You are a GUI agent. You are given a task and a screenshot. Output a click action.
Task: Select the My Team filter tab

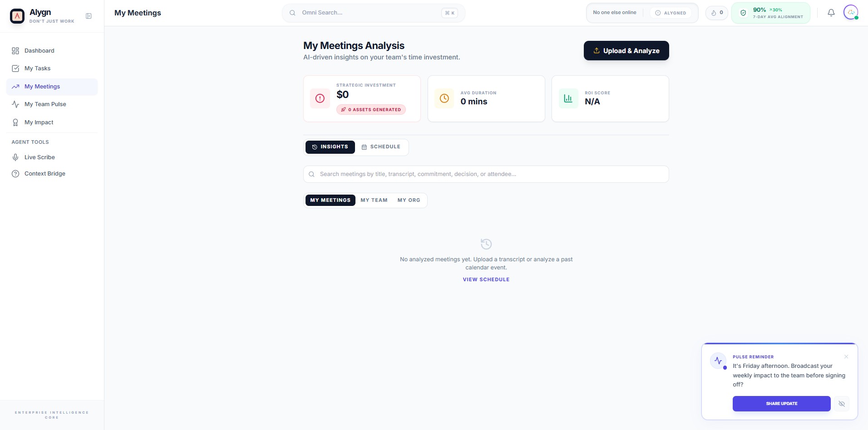(x=374, y=200)
